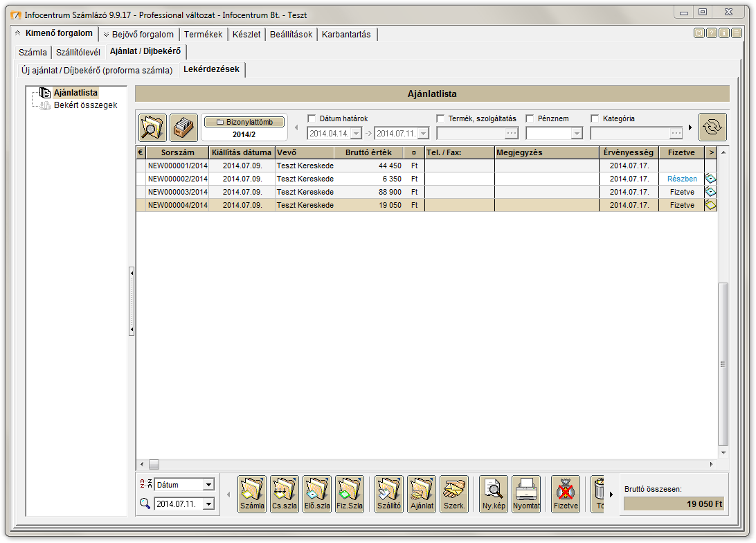Open the Dátum sort-by dropdown
Image resolution: width=756 pixels, height=543 pixels.
(x=208, y=485)
